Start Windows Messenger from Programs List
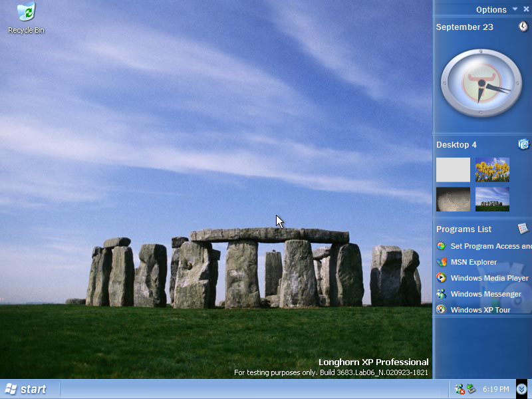This screenshot has width=532, height=399. pos(485,294)
